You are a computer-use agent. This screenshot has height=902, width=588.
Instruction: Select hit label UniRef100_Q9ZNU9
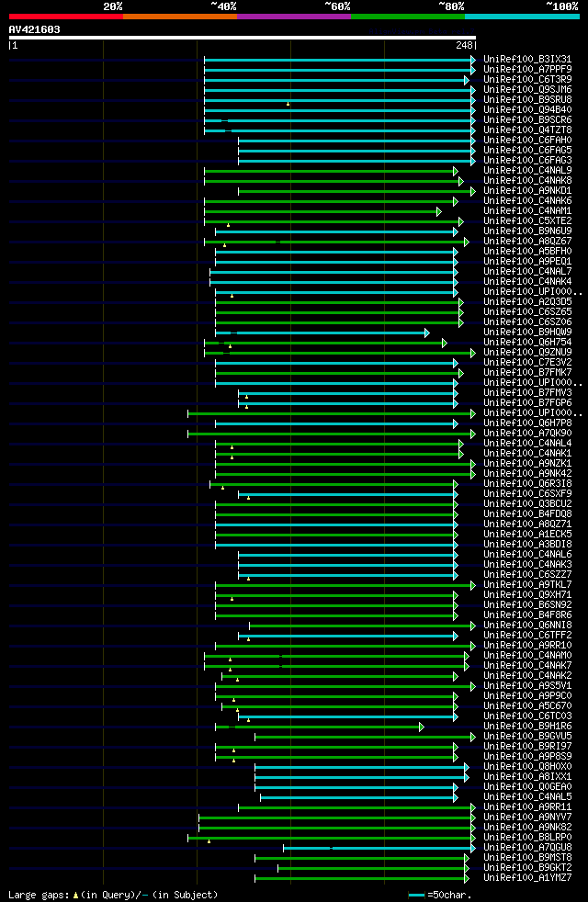[527, 352]
